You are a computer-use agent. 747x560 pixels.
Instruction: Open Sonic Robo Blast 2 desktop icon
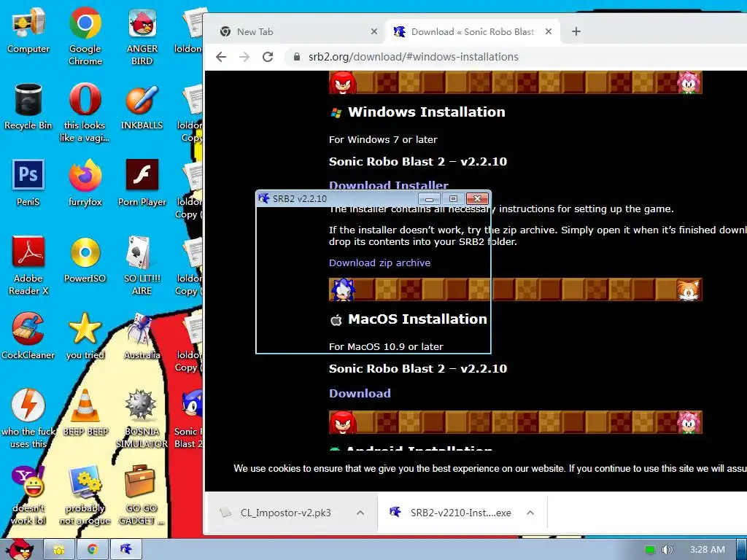tap(189, 419)
